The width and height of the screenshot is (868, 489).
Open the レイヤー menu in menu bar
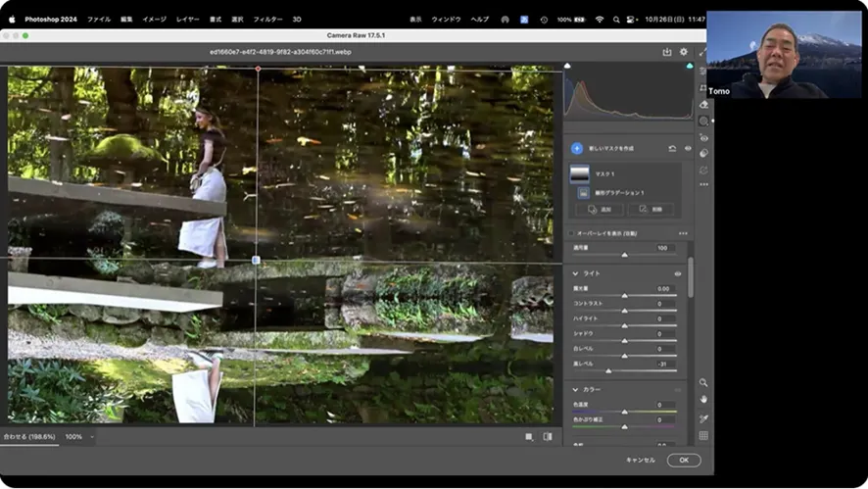187,19
